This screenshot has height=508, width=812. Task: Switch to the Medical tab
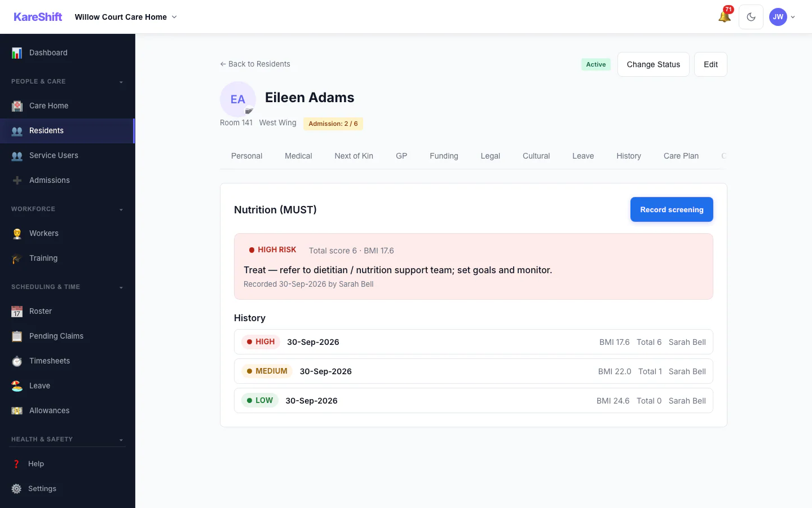[298, 156]
